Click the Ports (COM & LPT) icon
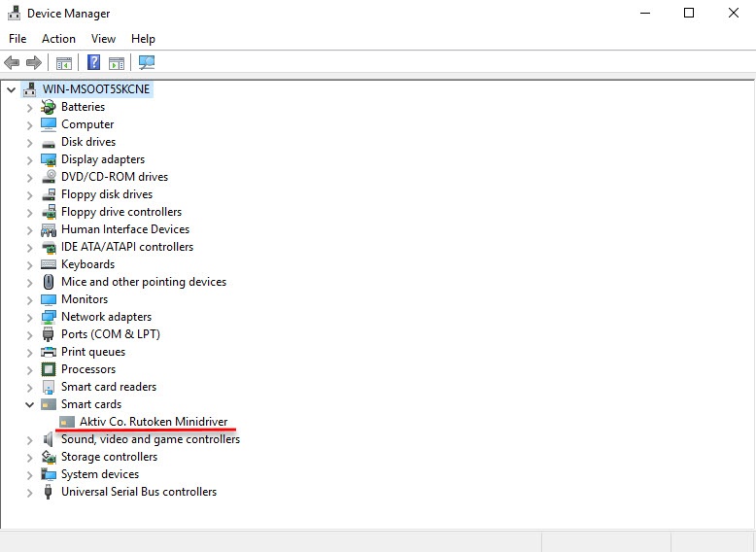The image size is (756, 552). click(48, 334)
